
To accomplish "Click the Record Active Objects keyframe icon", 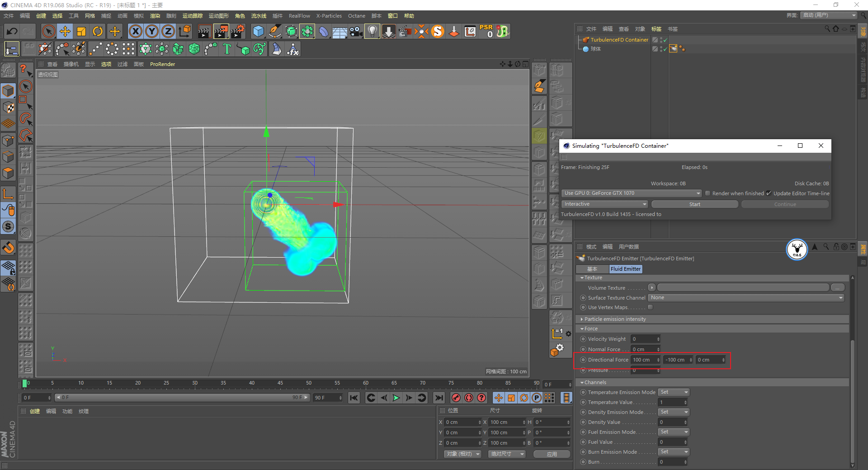I will (456, 398).
